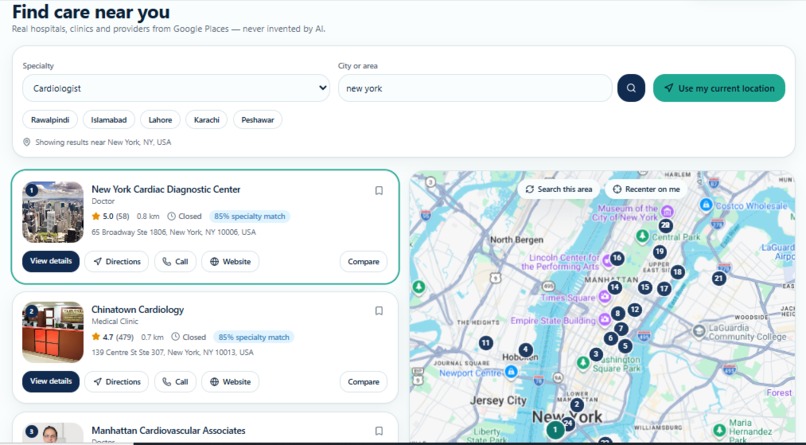This screenshot has width=806, height=445.
Task: Select map marker number 11
Action: pos(486,343)
